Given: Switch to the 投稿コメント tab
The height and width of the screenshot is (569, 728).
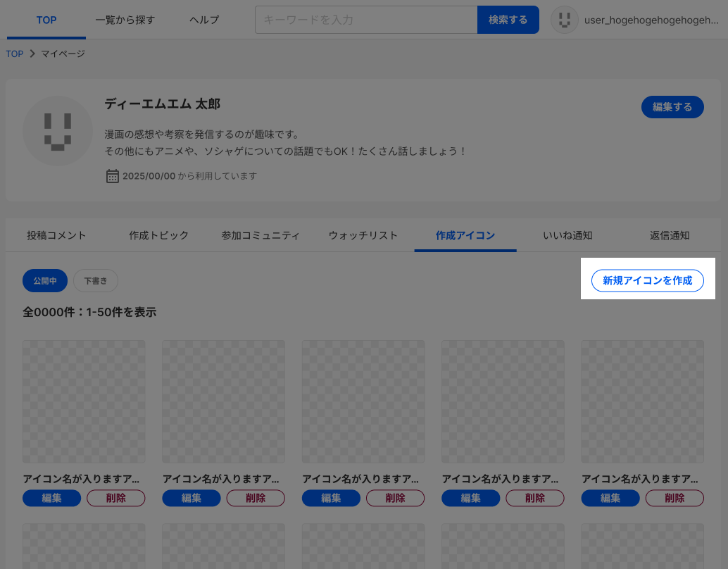Looking at the screenshot, I should tap(56, 235).
